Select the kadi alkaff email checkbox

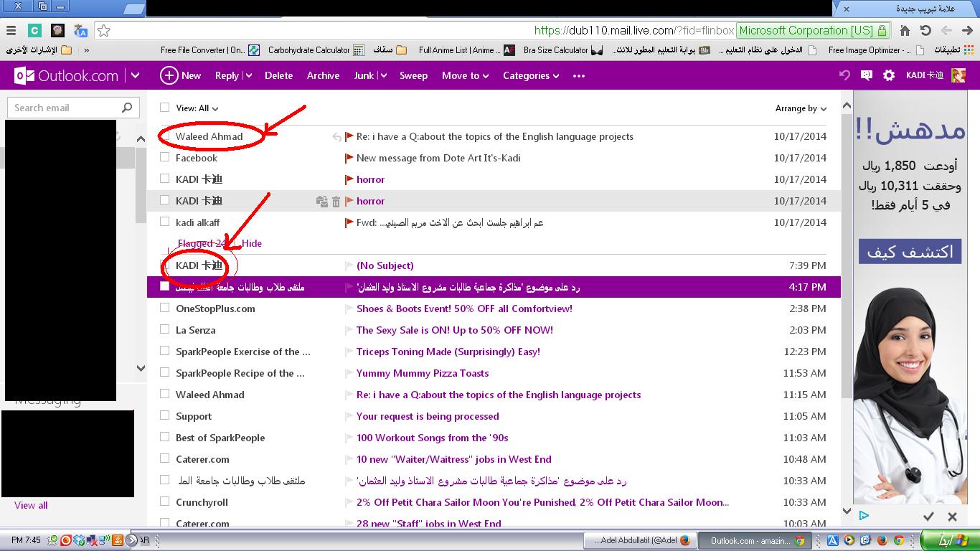pyautogui.click(x=164, y=222)
